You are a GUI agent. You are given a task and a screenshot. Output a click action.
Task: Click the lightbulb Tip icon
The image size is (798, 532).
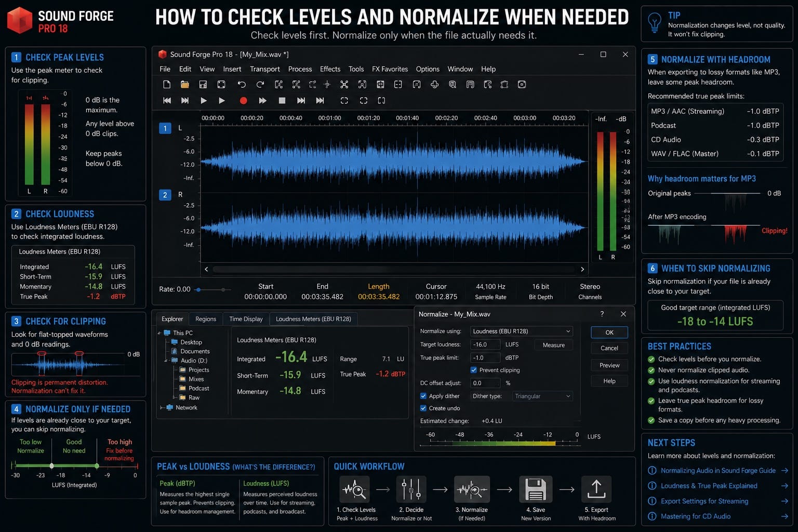[655, 23]
